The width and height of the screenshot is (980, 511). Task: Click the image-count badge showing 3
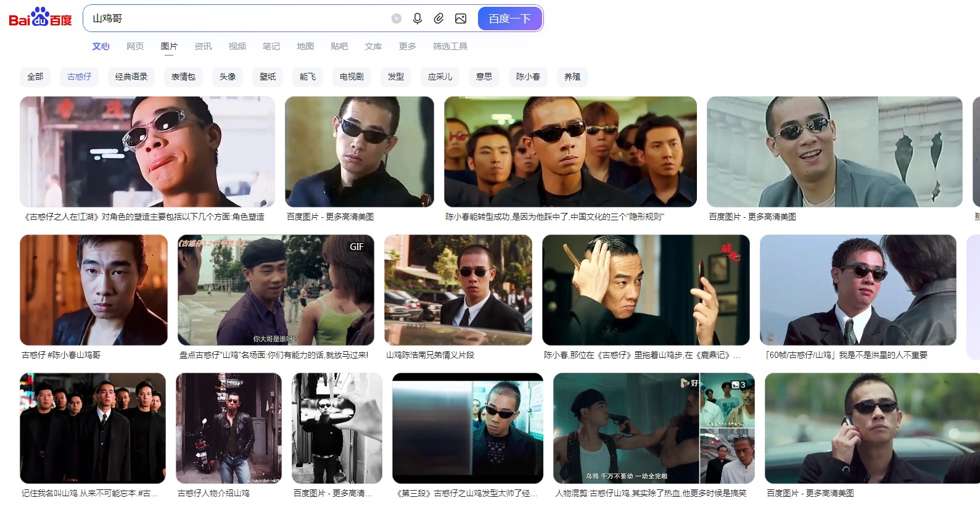(x=739, y=385)
